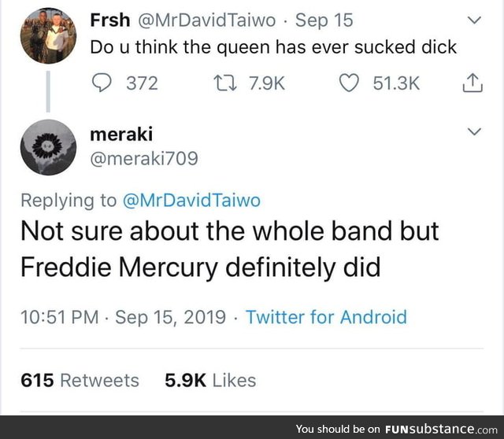Click the reply speech bubble icon

(x=102, y=83)
